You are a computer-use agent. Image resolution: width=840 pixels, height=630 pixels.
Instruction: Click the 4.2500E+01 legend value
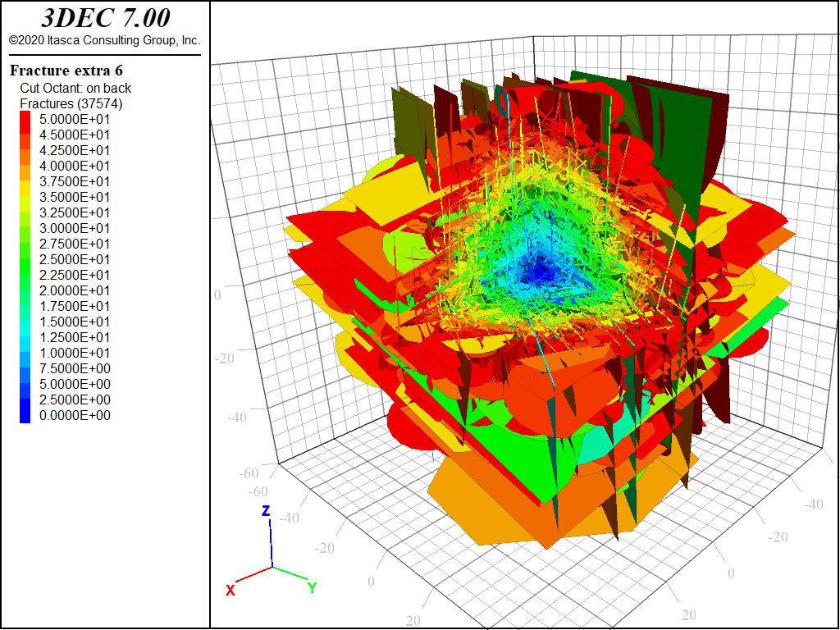pyautogui.click(x=75, y=150)
